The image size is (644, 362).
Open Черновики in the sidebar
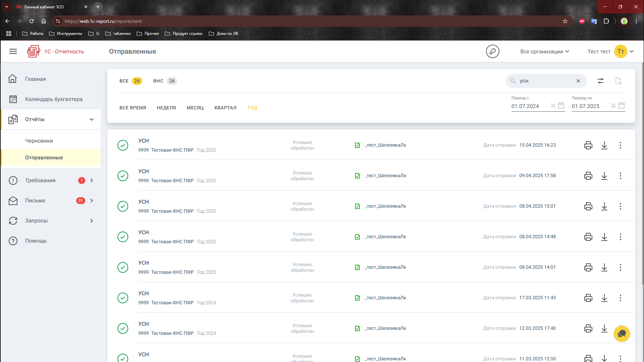39,141
